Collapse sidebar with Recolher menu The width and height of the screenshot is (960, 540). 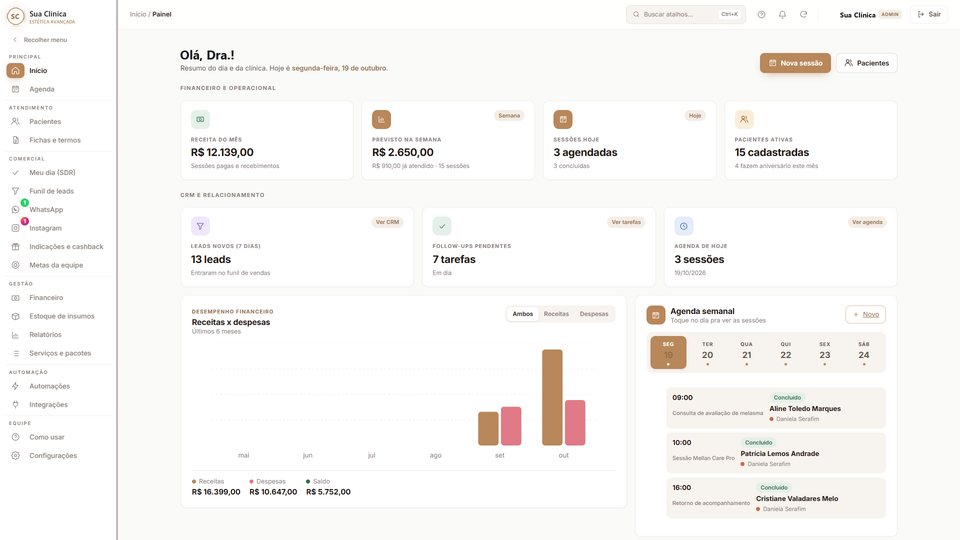[x=40, y=40]
